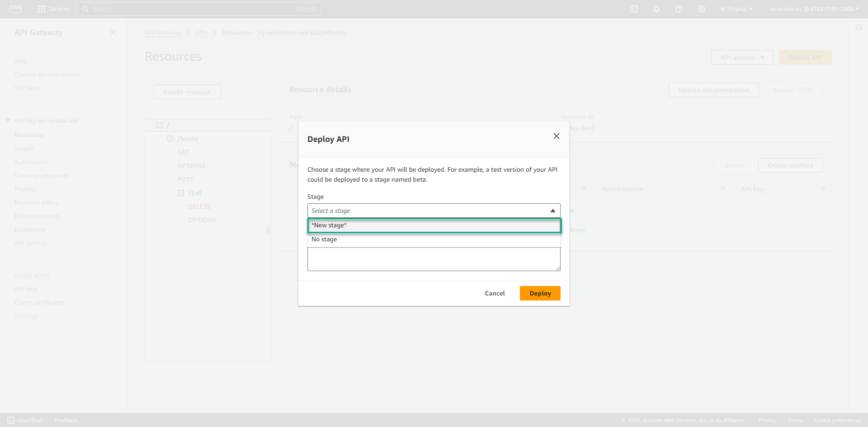Image resolution: width=868 pixels, height=427 pixels.
Task: Collapse the /{id} resource node
Action: pos(181,193)
